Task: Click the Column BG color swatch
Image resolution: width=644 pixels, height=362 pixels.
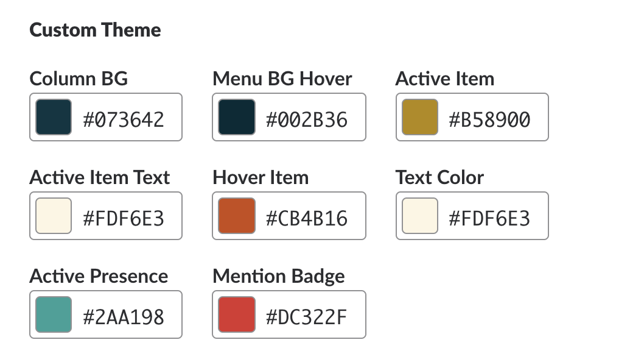Action: 54,117
